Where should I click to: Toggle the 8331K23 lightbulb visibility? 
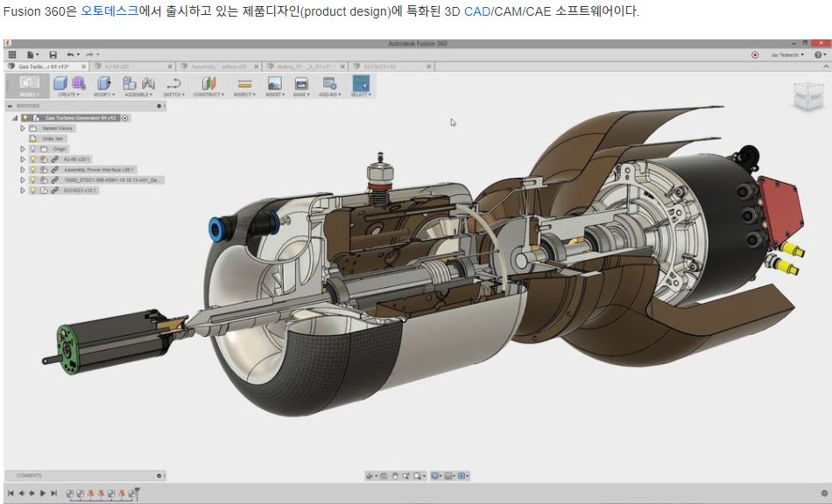click(33, 190)
